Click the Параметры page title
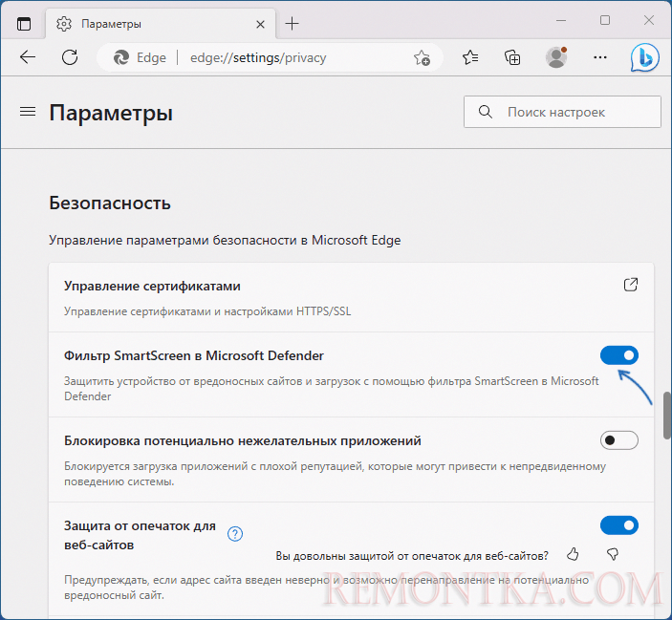 coord(111,113)
